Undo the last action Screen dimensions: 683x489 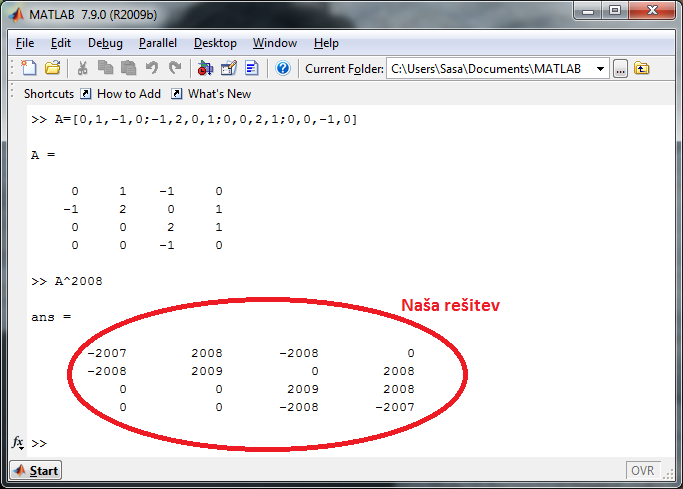[x=152, y=68]
